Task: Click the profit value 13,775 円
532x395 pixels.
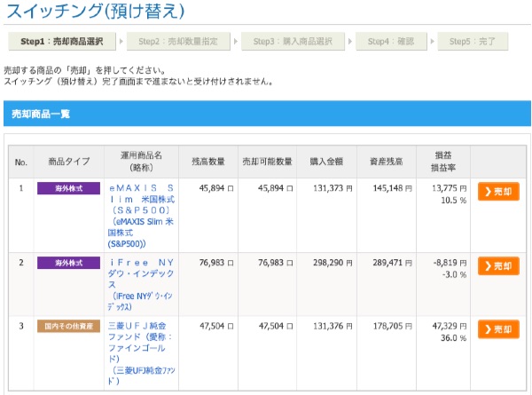Action: coord(449,188)
